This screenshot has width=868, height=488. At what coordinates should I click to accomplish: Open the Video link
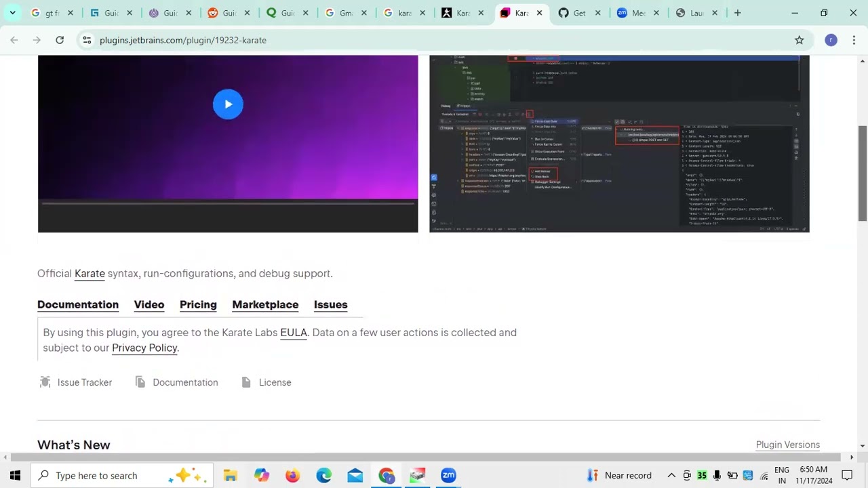(149, 304)
